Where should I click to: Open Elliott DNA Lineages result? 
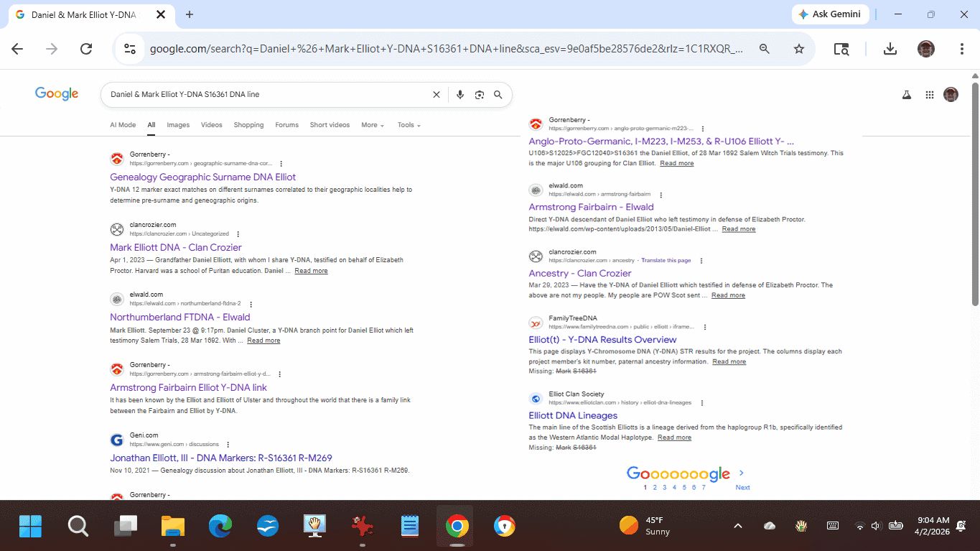[x=573, y=415]
